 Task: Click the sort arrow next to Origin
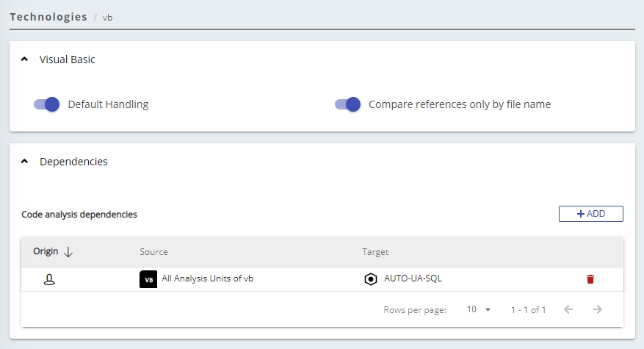click(x=68, y=252)
